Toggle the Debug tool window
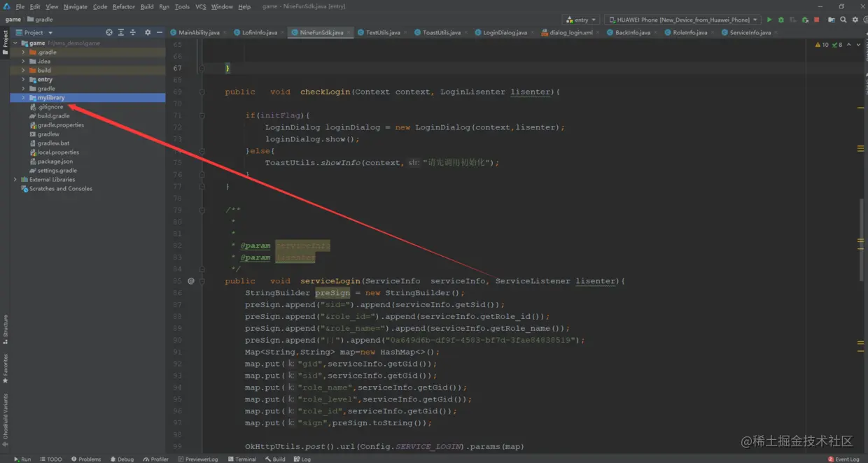868x463 pixels. tap(122, 459)
